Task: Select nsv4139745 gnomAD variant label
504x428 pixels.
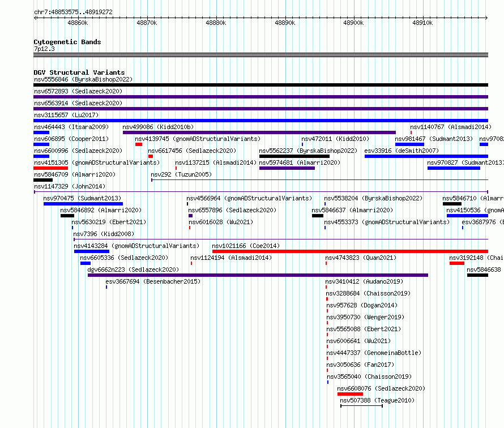Action: point(198,139)
